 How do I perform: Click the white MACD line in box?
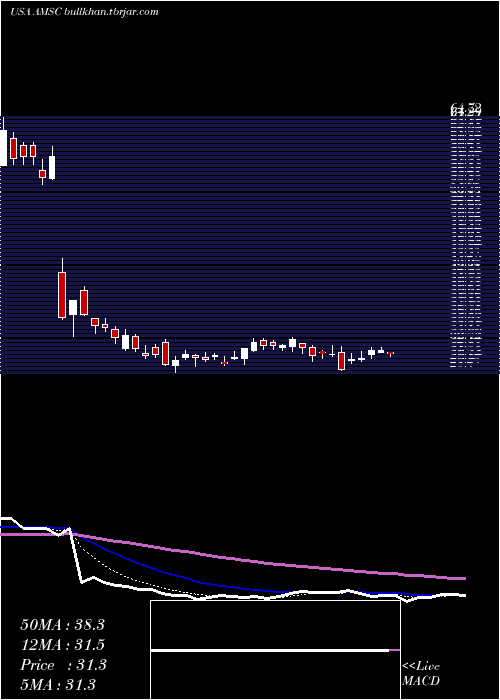coord(270,650)
